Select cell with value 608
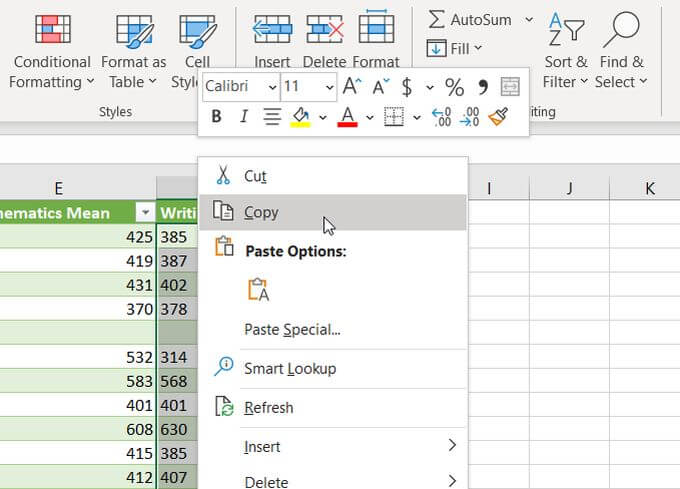Viewport: 680px width, 489px height. coord(78,429)
